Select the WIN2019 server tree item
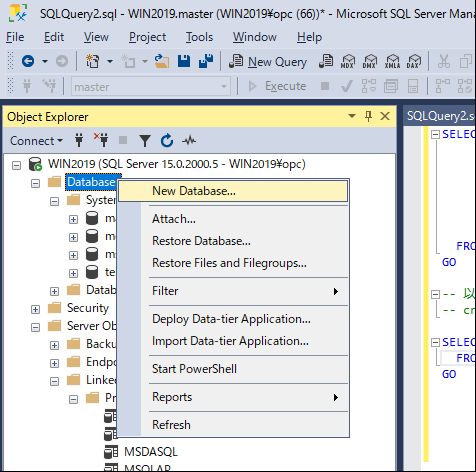 point(177,164)
